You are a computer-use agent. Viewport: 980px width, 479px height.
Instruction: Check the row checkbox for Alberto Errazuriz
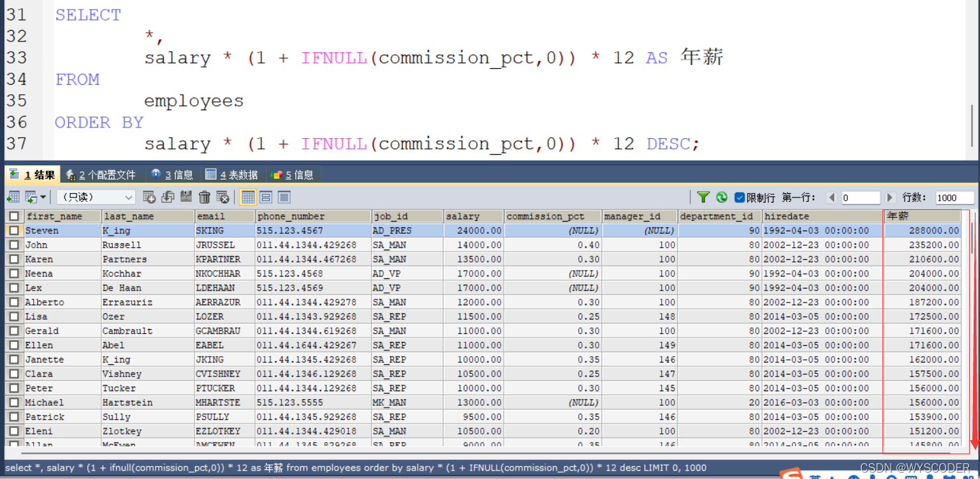(x=14, y=303)
